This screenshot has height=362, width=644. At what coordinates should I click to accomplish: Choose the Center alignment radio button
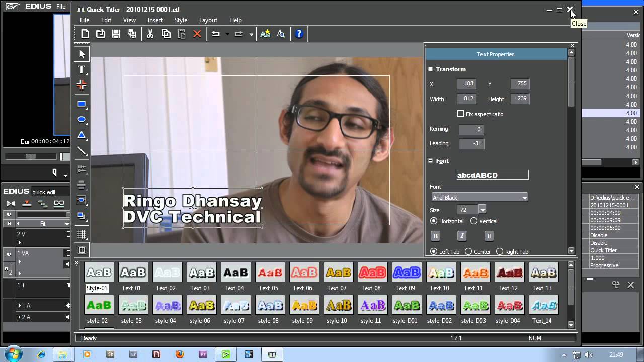pyautogui.click(x=468, y=251)
